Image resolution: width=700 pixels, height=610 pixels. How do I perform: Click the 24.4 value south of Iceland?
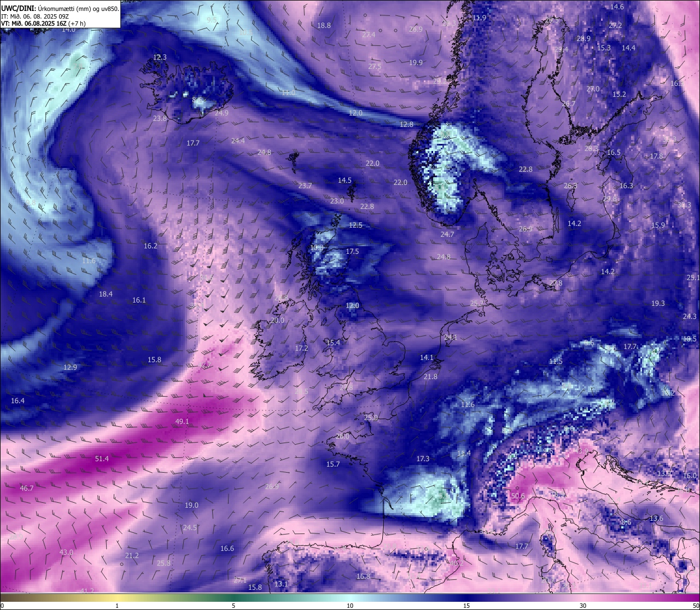pos(238,141)
